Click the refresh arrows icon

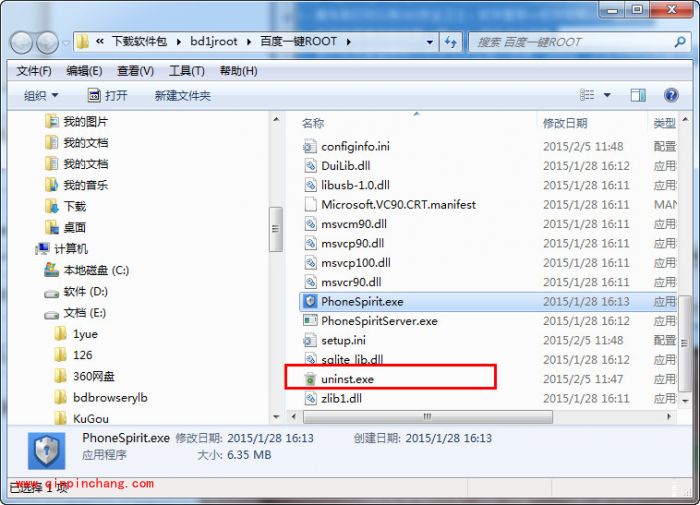pyautogui.click(x=450, y=42)
